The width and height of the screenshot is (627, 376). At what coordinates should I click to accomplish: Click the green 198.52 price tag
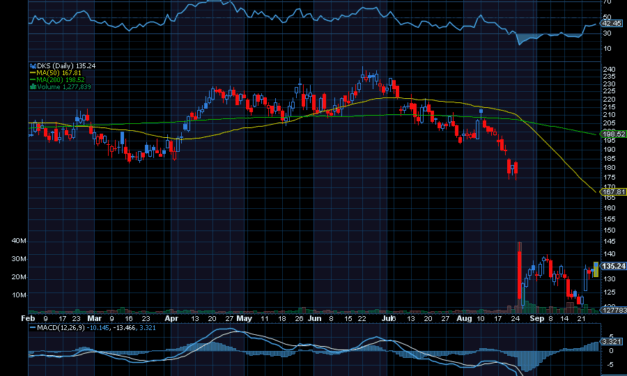[613, 134]
